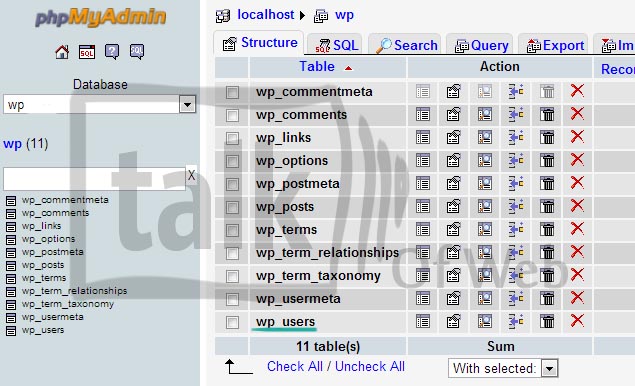Sort by Table column header
This screenshot has height=386, width=635.
tap(317, 66)
